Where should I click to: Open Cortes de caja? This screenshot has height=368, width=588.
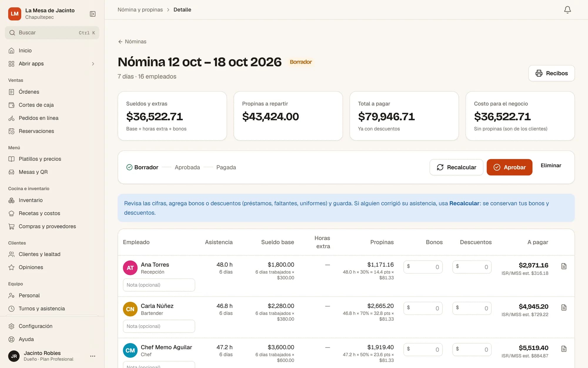(52, 105)
